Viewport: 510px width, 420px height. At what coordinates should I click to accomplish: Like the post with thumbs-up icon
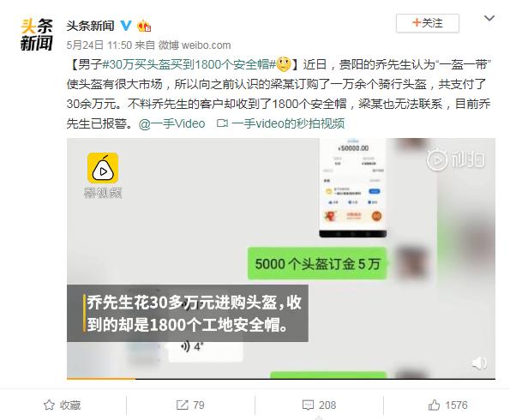click(447, 405)
